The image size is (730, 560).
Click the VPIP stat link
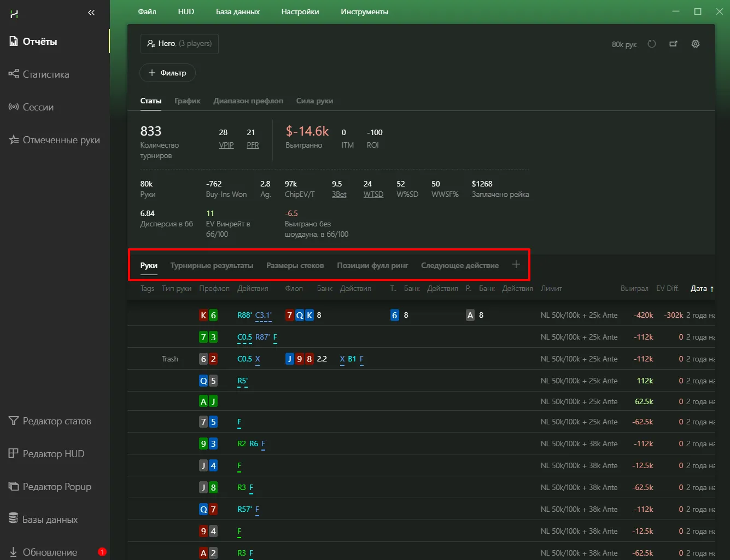pos(226,145)
